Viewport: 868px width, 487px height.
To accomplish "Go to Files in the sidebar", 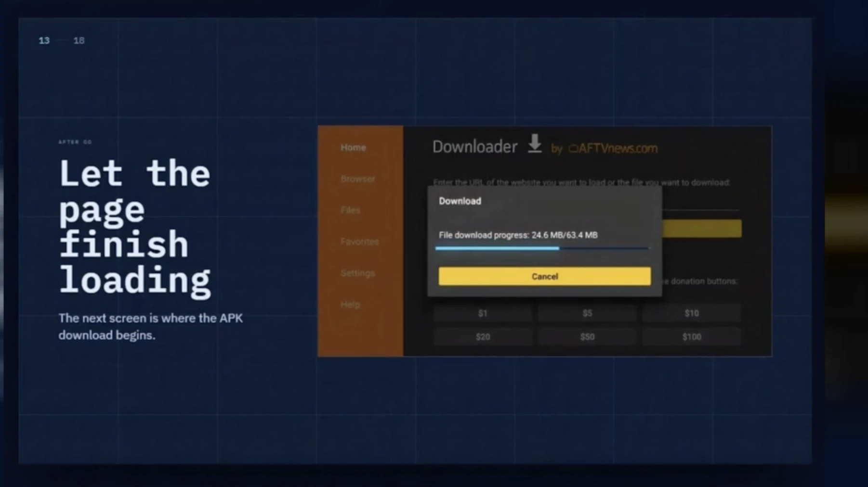I will [x=350, y=210].
